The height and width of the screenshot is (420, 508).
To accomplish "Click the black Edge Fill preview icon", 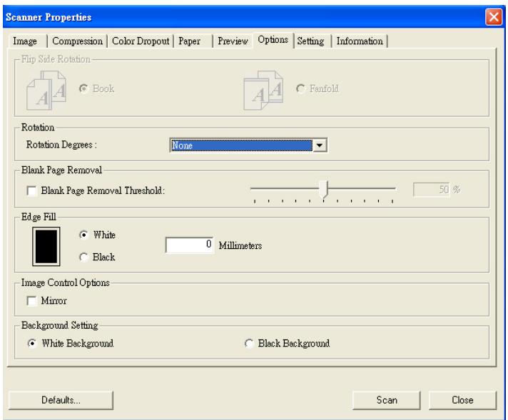I will pos(44,245).
